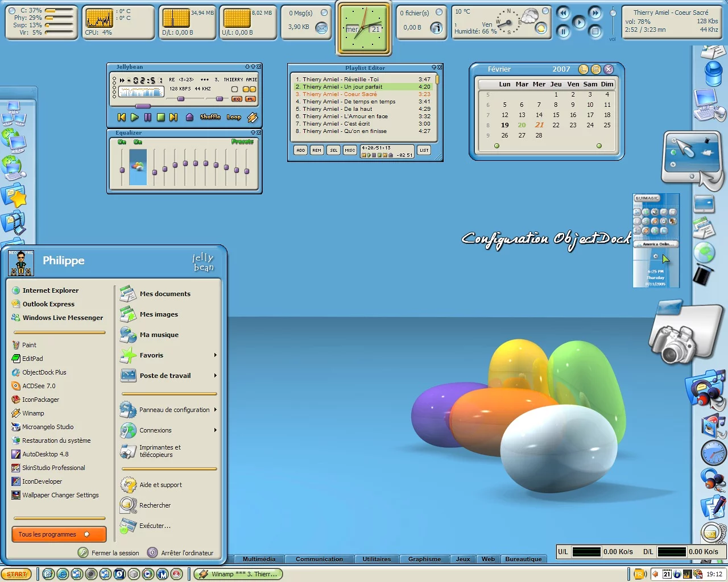Select the Graphisme dock tab
This screenshot has width=728, height=582.
tap(424, 559)
